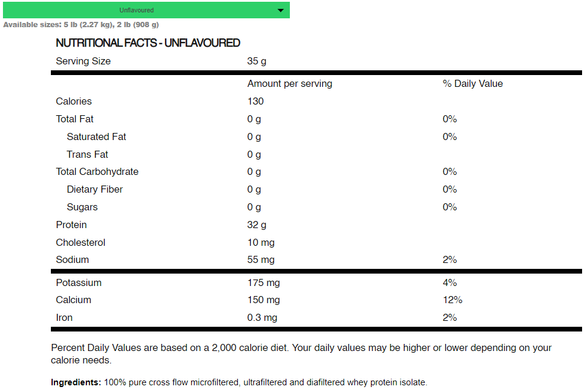Select the Saturated Fat row label
This screenshot has height=390, width=588.
[x=96, y=137]
